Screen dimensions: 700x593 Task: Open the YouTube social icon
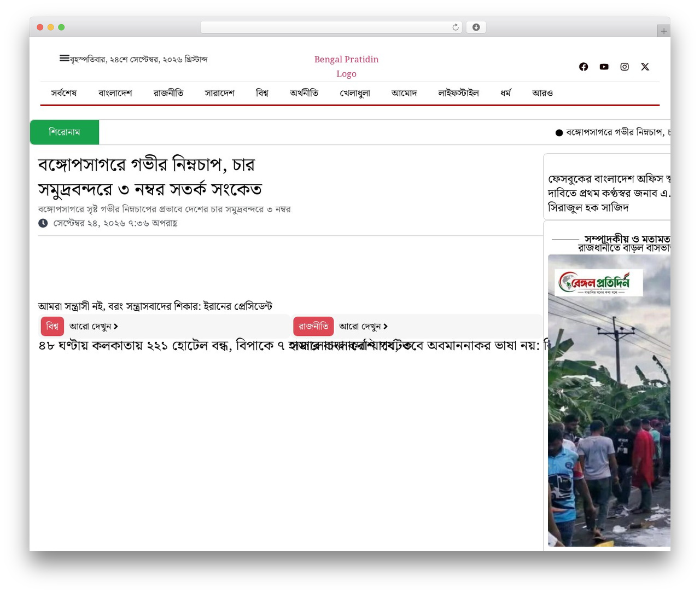pyautogui.click(x=604, y=67)
